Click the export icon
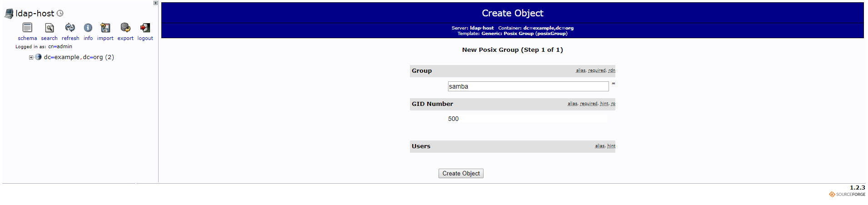This screenshot has width=868, height=205. coord(125,28)
